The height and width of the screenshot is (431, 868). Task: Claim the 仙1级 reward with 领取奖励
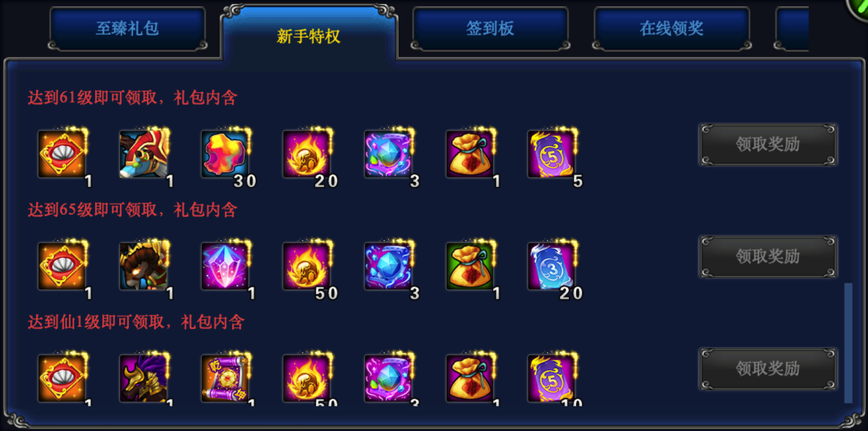(x=768, y=369)
